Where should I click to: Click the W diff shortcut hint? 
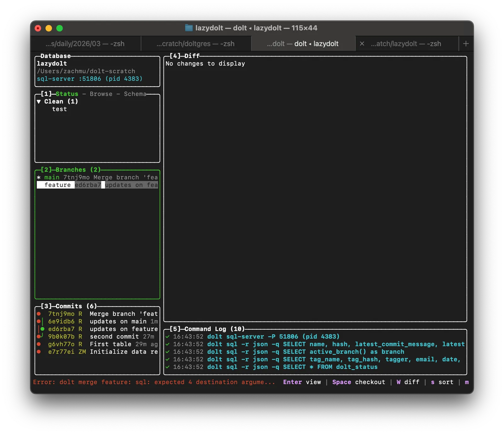coord(408,382)
